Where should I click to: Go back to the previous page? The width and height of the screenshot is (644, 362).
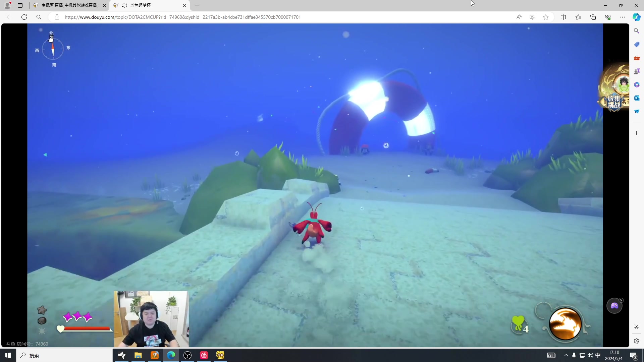tap(9, 17)
